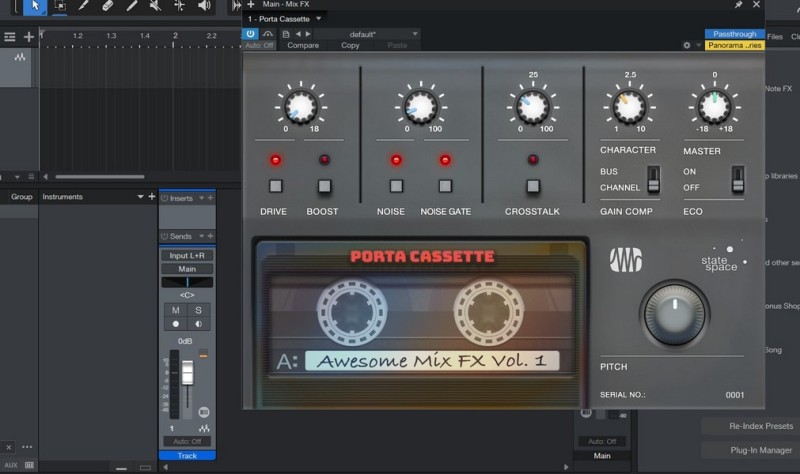
Task: Select the Paint (pencil) tool
Action: tap(132, 6)
